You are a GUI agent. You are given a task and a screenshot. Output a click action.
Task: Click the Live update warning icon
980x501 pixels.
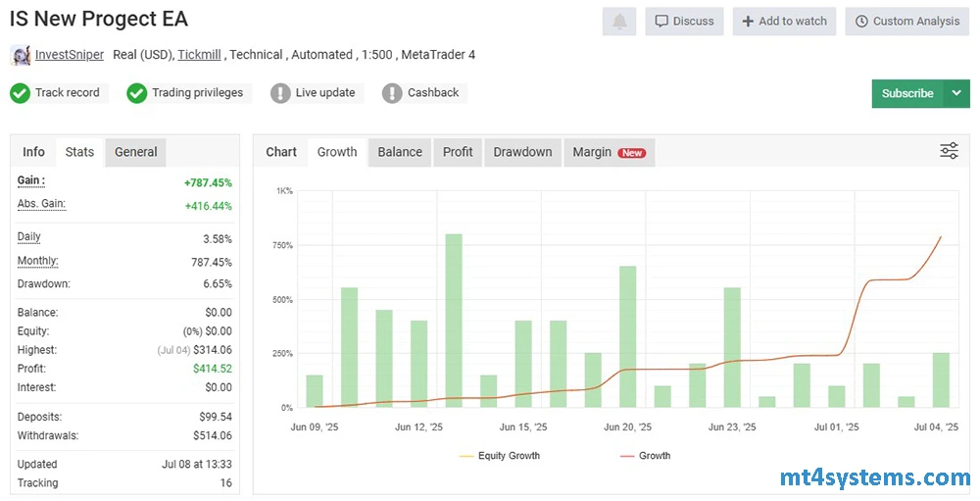(x=280, y=93)
